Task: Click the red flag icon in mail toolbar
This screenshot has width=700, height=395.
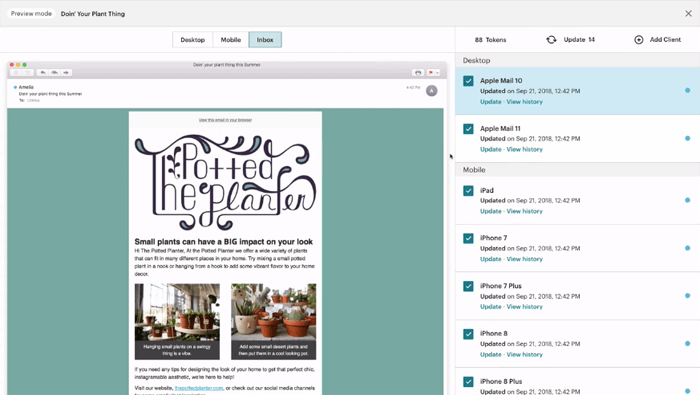Action: click(430, 72)
